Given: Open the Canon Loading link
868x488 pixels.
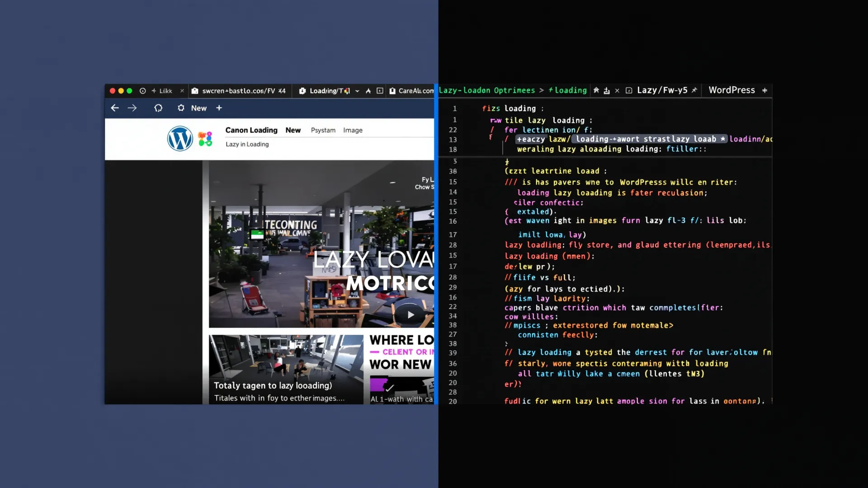Looking at the screenshot, I should point(251,130).
